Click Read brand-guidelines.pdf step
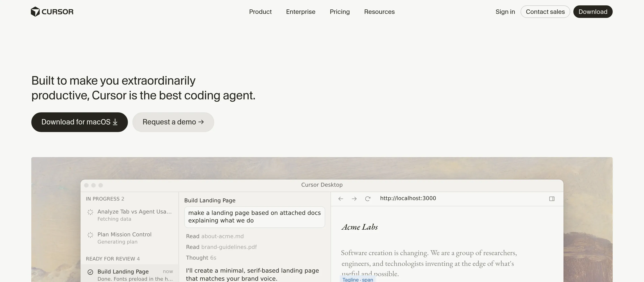 coord(221,247)
